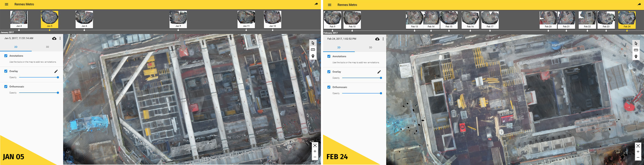Image resolution: width=644 pixels, height=165 pixels.
Task: Select Feb 16 thumbnail in timeline
Action: click(470, 20)
